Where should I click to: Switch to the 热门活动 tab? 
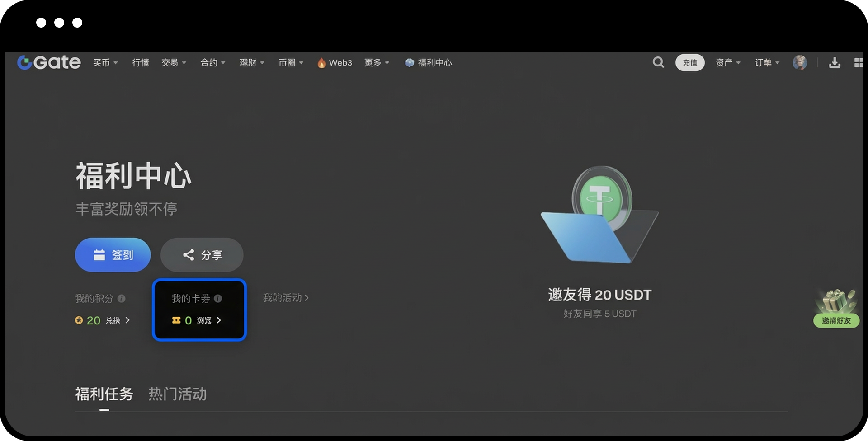point(177,394)
